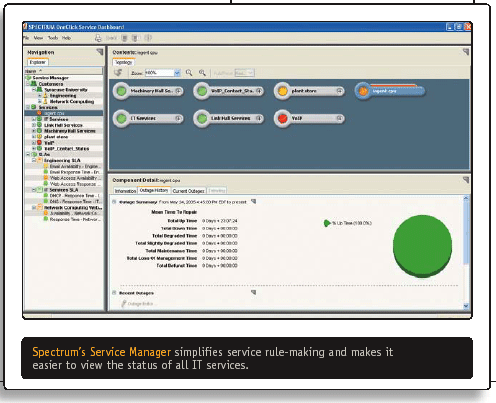Click the Recent Outages options icon
Screen dimensions: 496x403
(254, 292)
